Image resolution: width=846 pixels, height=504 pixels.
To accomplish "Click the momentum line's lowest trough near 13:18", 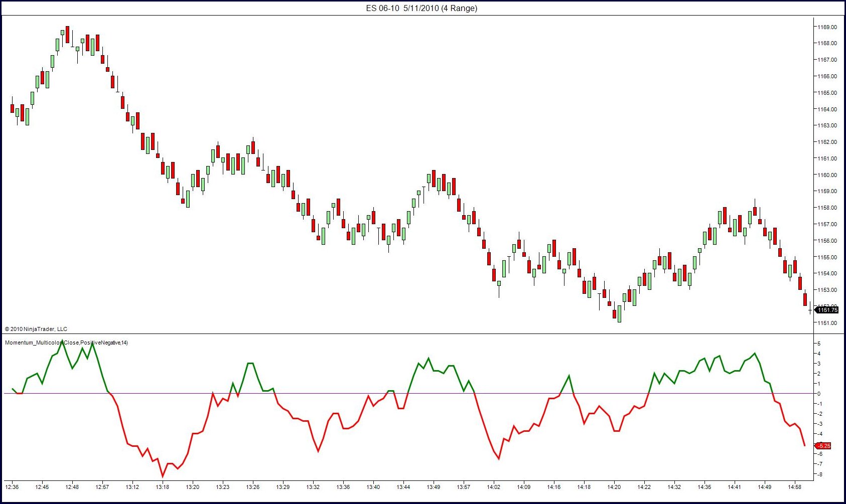I will click(x=163, y=475).
